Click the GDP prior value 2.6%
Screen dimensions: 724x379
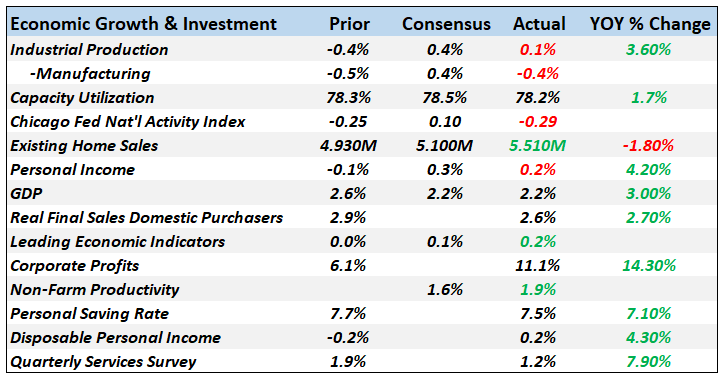[348, 194]
